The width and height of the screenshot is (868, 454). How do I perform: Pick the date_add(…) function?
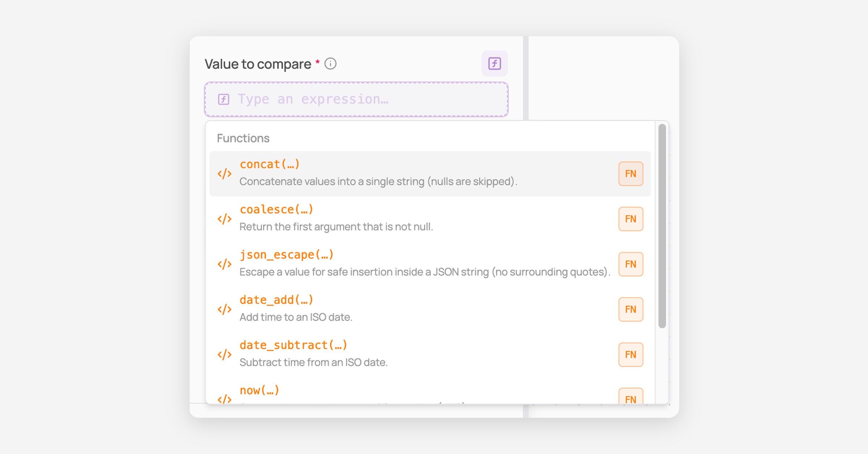click(x=430, y=310)
